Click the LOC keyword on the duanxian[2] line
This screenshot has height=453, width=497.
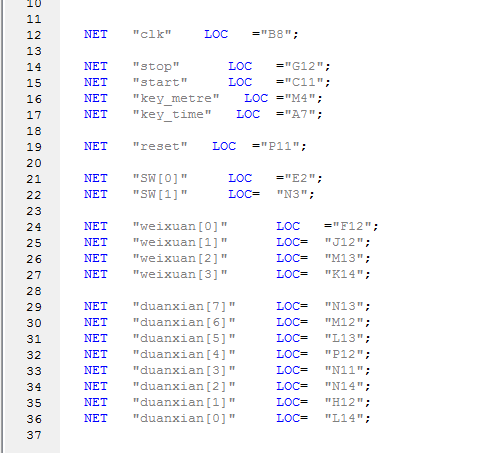288,386
